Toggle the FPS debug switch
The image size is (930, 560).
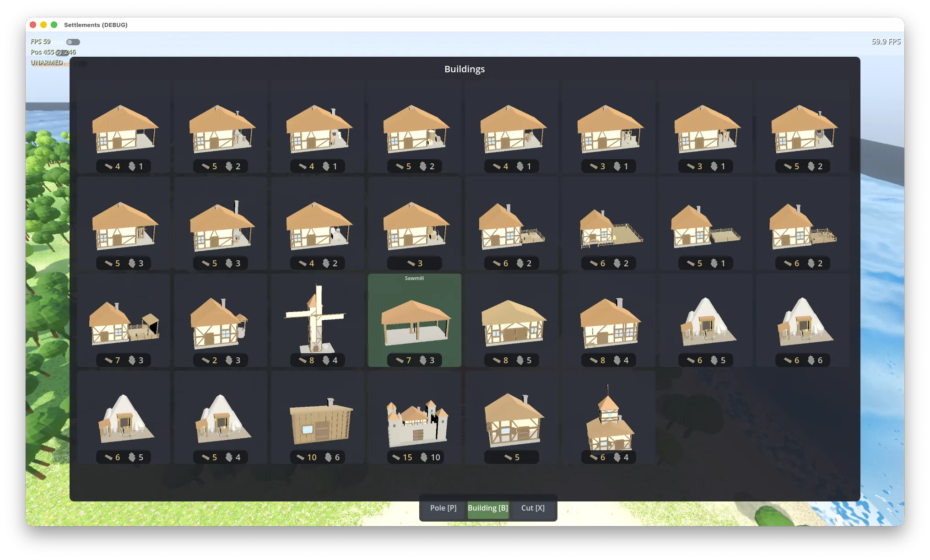[x=72, y=42]
